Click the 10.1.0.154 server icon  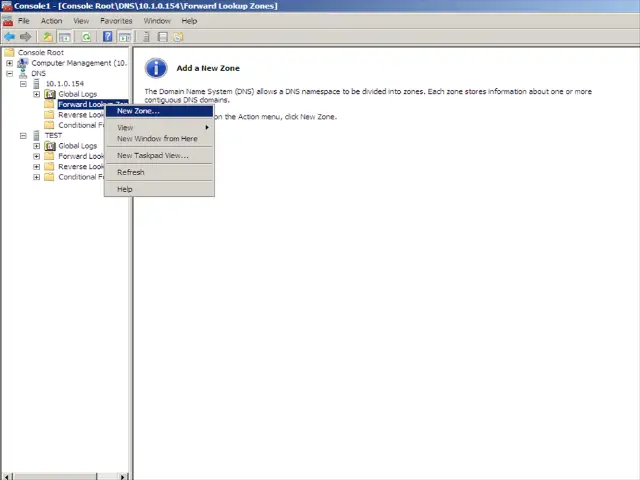click(36, 84)
